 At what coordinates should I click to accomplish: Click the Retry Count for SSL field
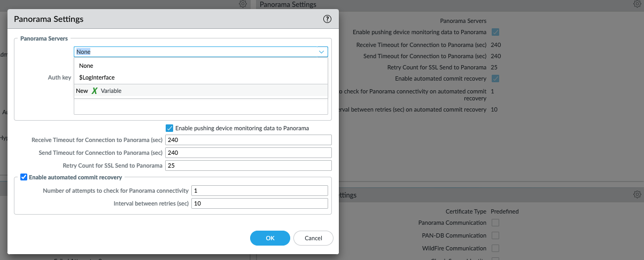249,166
